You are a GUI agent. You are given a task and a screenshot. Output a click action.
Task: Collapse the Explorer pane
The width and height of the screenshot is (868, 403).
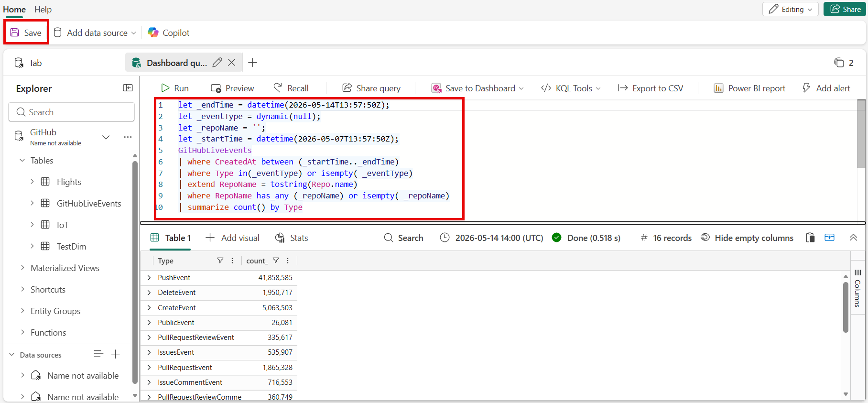128,88
